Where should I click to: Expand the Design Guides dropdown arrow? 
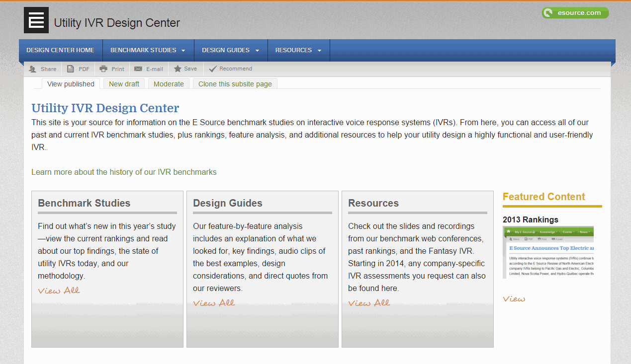point(257,51)
